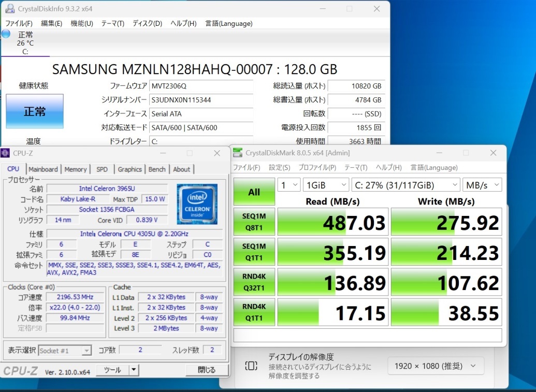Select drive C: 正常 26 °C disk entry

pyautogui.click(x=25, y=42)
